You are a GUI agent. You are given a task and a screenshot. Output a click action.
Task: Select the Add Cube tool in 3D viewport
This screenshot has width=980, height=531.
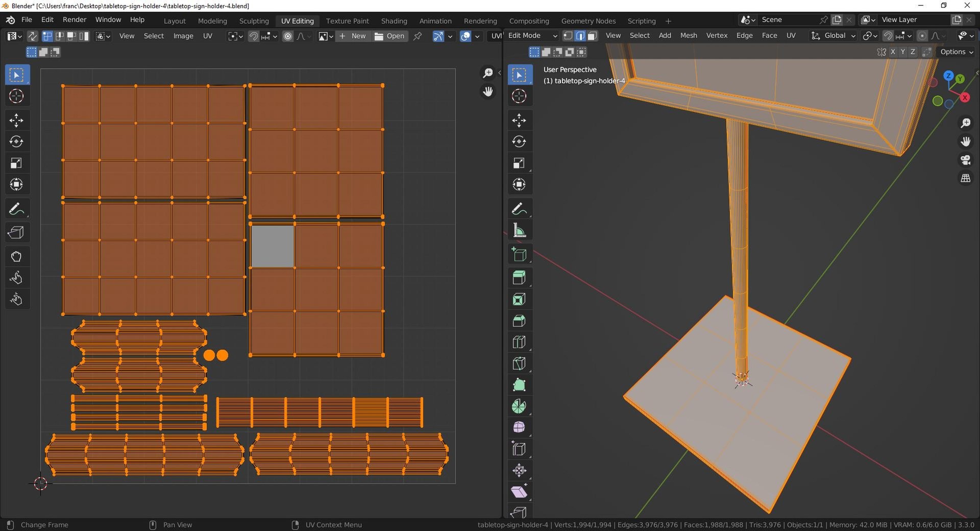(519, 254)
